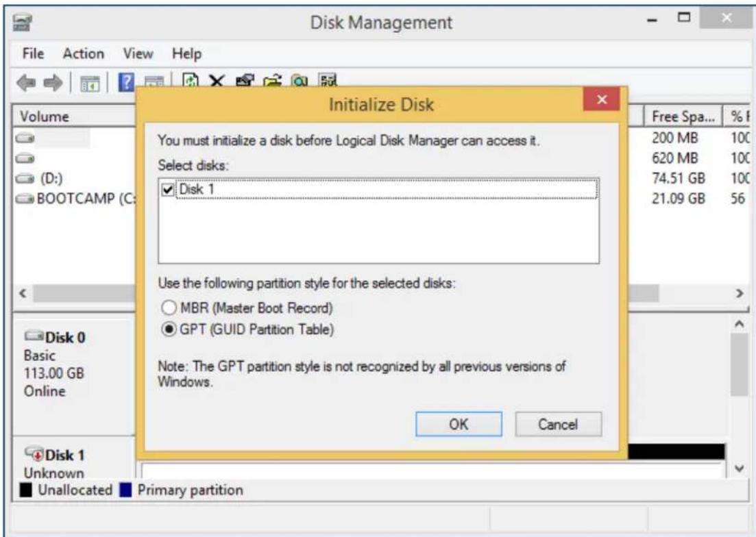Click the horizontal scrollbar right arrow
Screen dimensions: 756x537
tap(740, 293)
